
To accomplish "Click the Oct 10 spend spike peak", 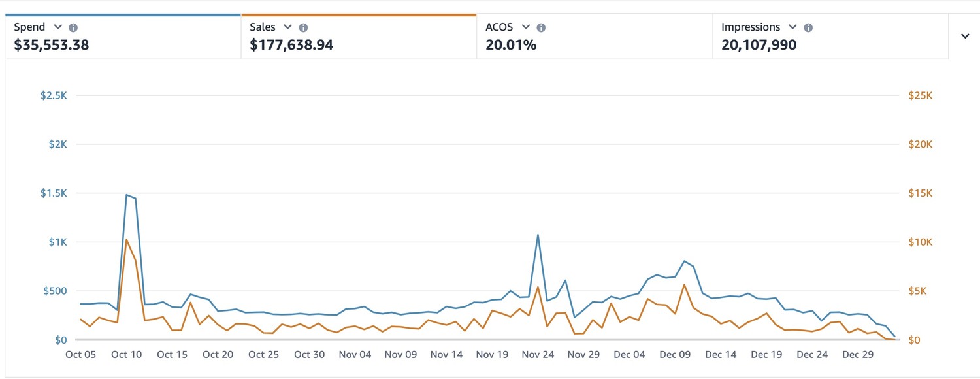I will (x=126, y=195).
